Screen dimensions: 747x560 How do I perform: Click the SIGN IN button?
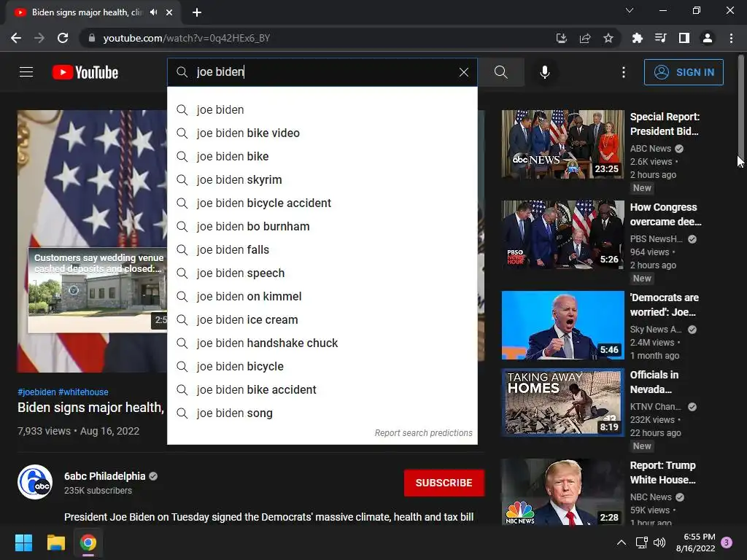[x=683, y=72]
